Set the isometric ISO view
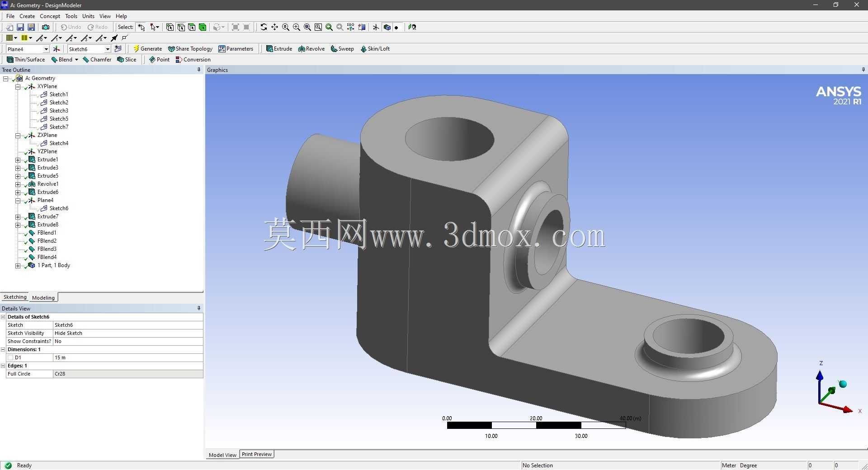This screenshot has height=470, width=868. (350, 27)
